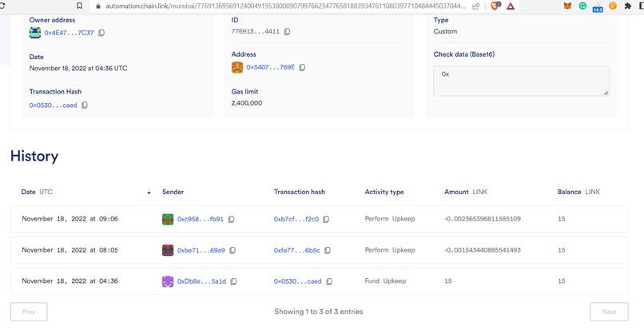644x334 pixels.
Task: Open sender link 0xbe71...69a9
Action: (201, 250)
